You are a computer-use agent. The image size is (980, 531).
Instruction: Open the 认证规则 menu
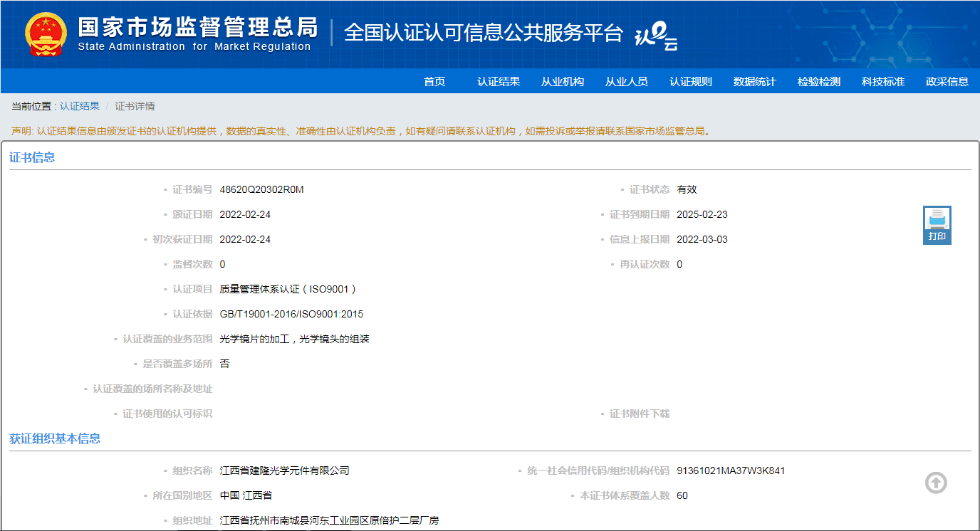[691, 82]
